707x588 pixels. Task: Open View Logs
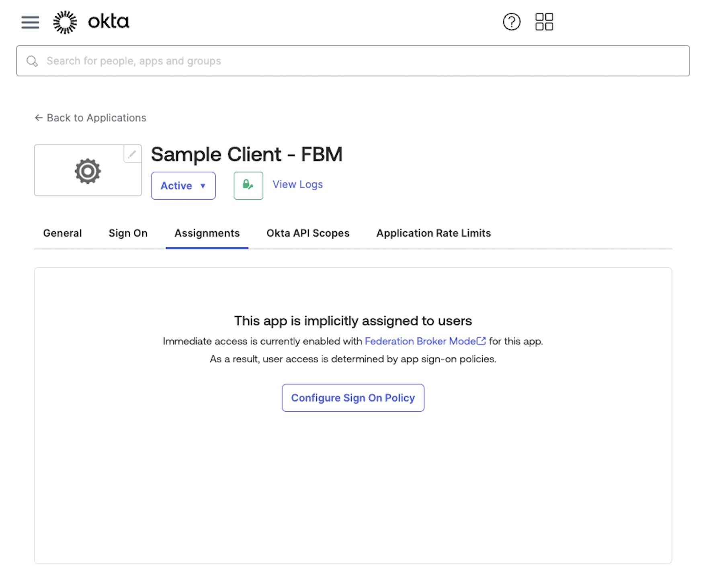point(297,184)
